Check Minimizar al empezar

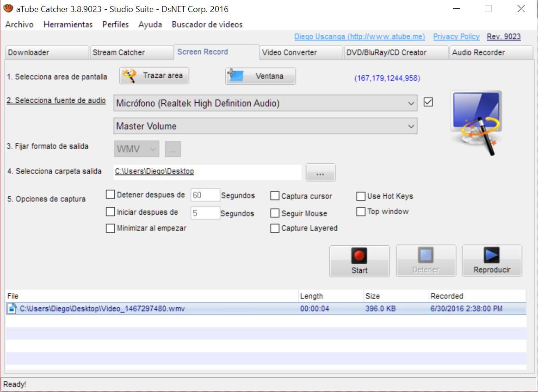tap(110, 228)
